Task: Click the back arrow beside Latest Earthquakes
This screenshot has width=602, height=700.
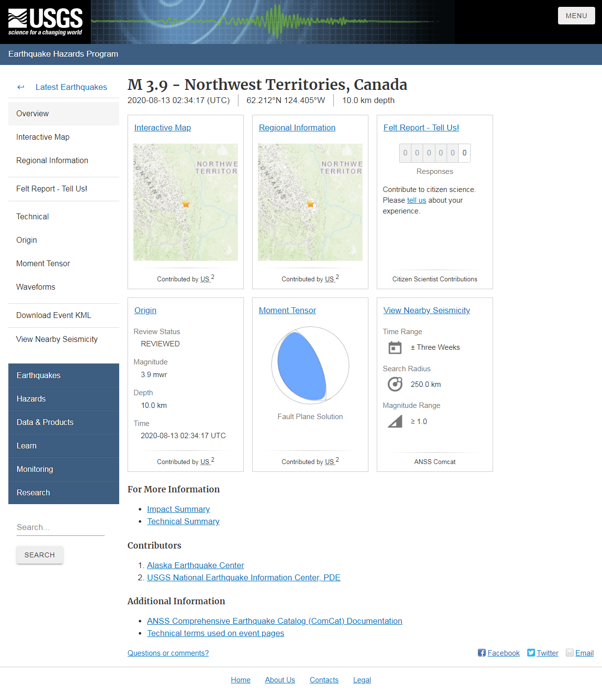Action: point(21,87)
